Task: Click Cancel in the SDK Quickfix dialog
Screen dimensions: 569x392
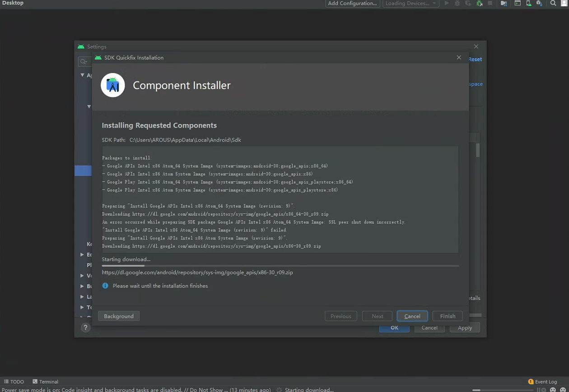Action: [412, 316]
